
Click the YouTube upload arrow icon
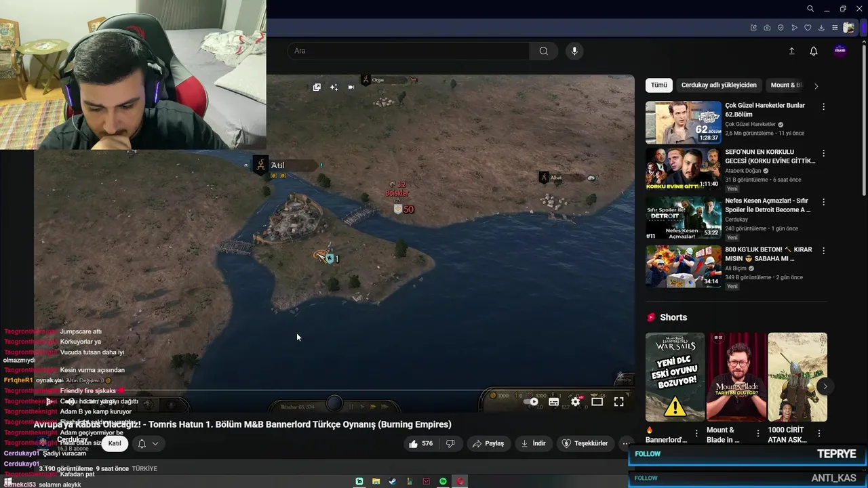791,51
